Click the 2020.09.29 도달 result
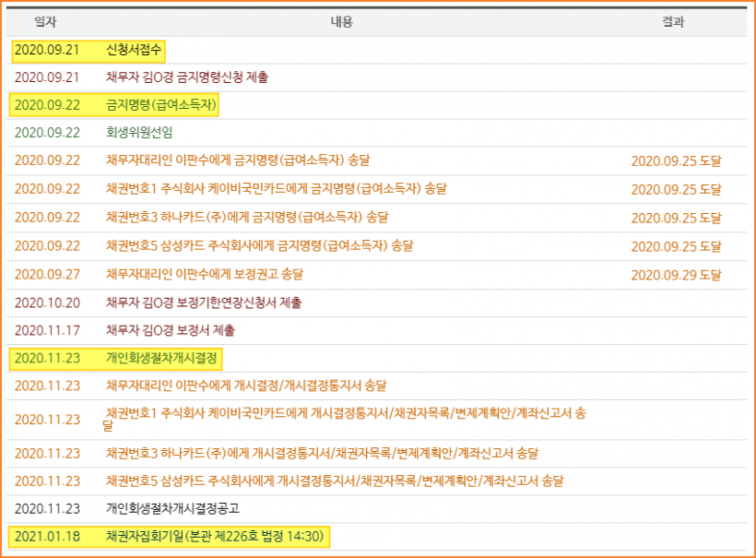Image resolution: width=756 pixels, height=558 pixels. tap(677, 275)
